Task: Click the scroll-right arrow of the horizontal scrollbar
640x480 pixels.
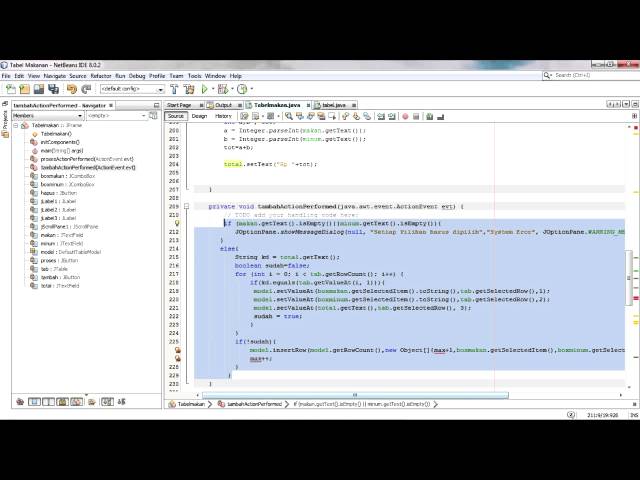Action: (621, 395)
